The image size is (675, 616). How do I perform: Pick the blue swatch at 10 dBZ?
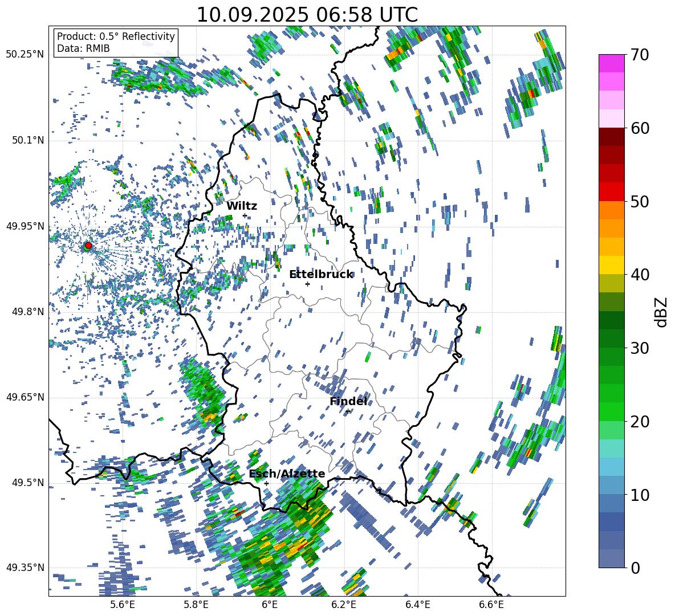click(611, 503)
